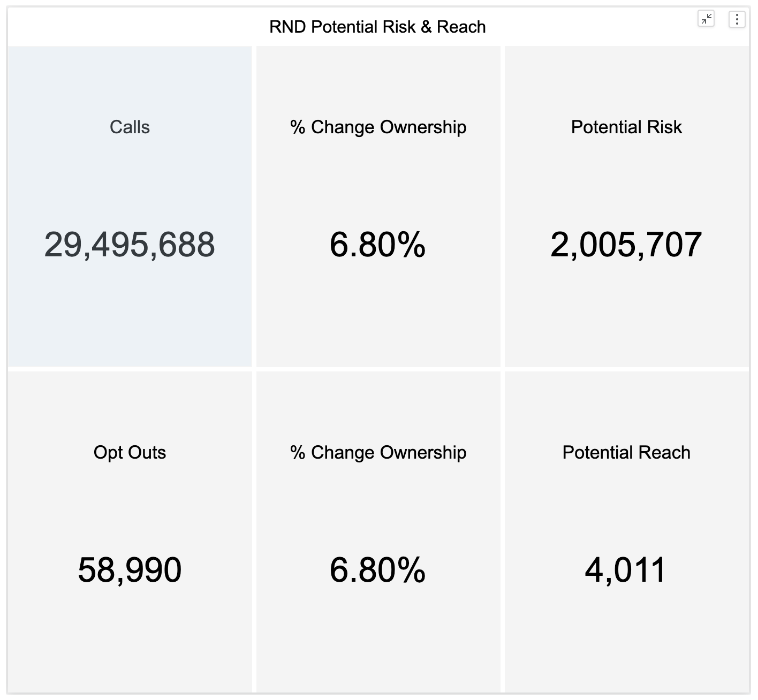Open the three-dot options menu

point(737,19)
